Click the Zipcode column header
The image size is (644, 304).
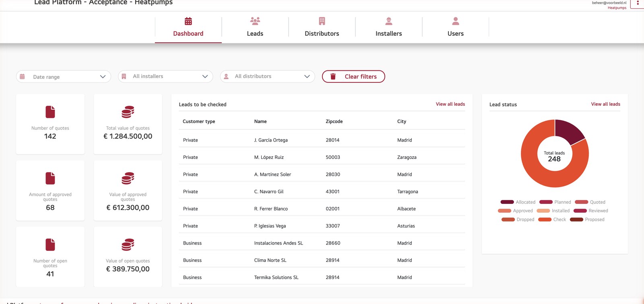click(334, 121)
